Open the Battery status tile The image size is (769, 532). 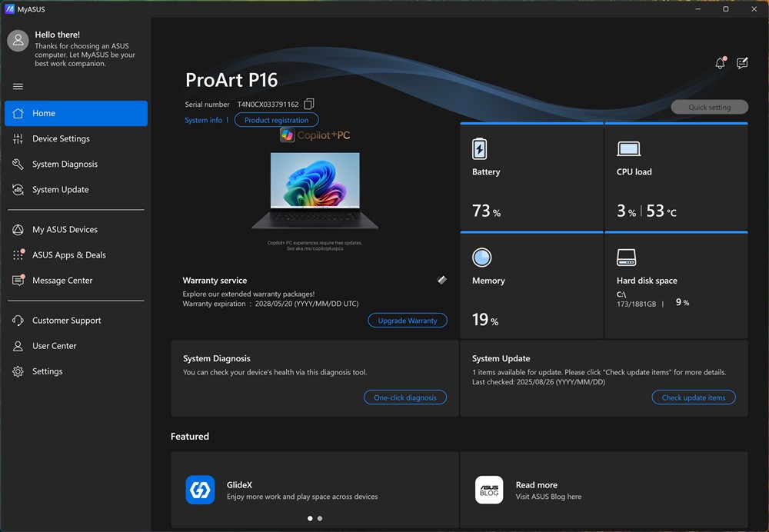tap(531, 177)
